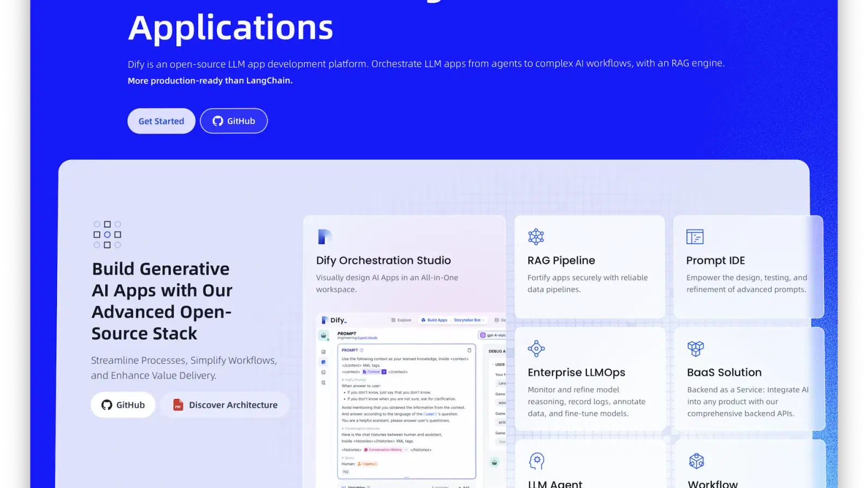868x488 pixels.
Task: Switch to the Explore tab in preview
Action: coord(401,320)
